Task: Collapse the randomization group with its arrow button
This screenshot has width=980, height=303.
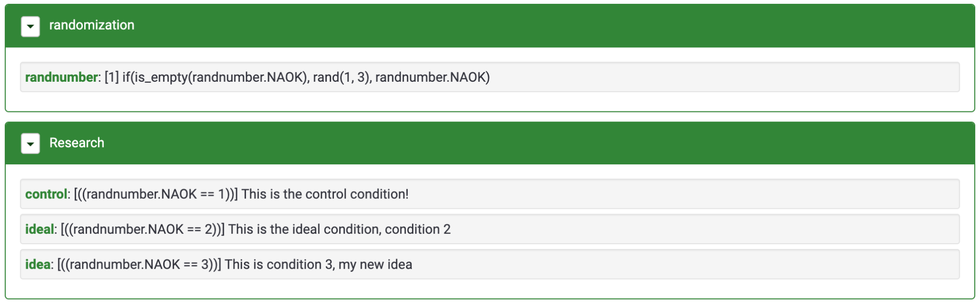Action: [x=30, y=26]
